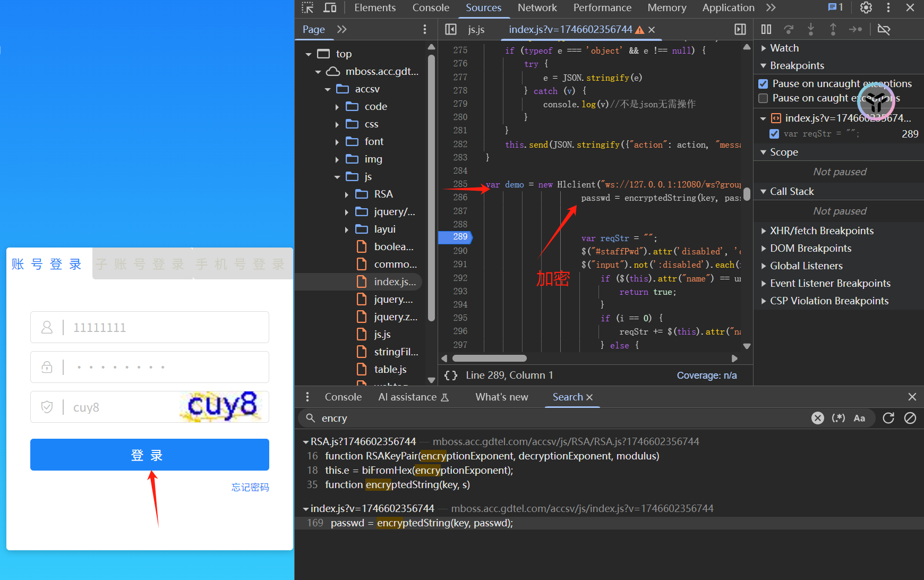This screenshot has height=580, width=924.
Task: Click pretty print braces icon
Action: [451, 376]
